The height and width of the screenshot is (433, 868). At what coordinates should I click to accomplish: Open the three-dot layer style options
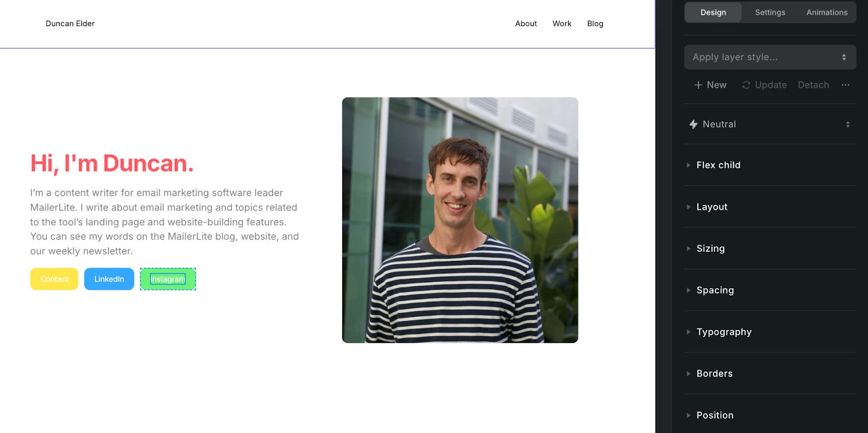coord(845,85)
